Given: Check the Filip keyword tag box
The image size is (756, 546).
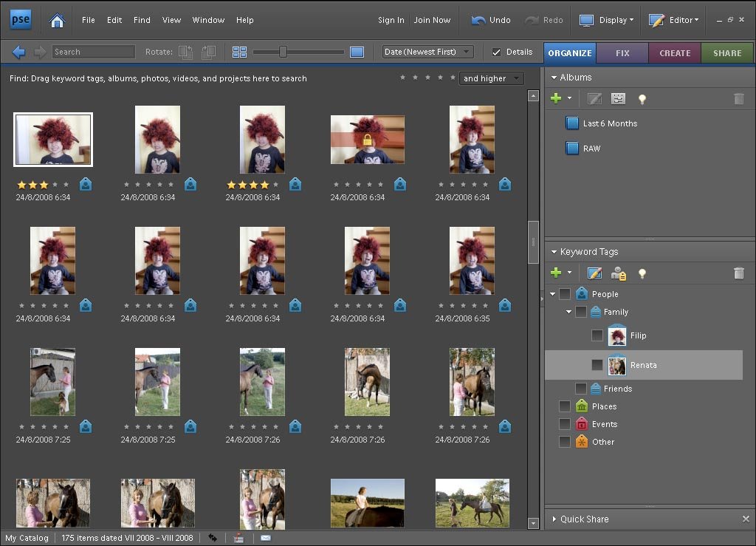Looking at the screenshot, I should pyautogui.click(x=597, y=335).
